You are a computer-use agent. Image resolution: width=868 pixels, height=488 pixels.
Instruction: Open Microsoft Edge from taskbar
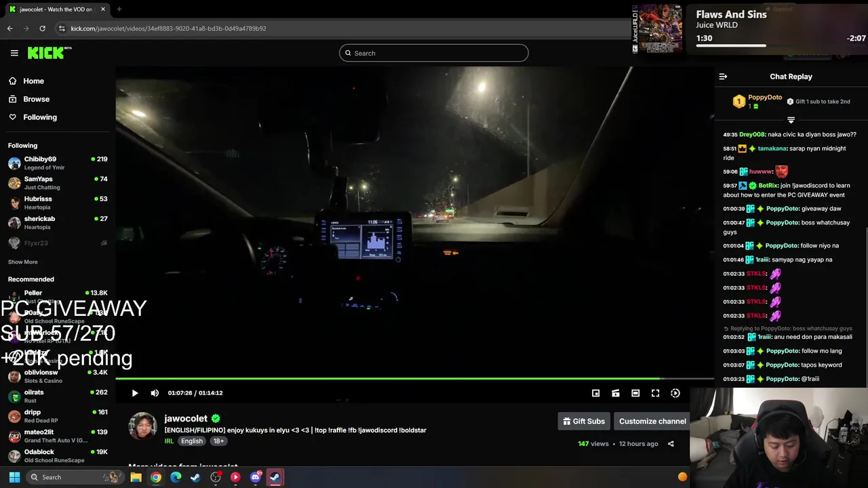176,477
